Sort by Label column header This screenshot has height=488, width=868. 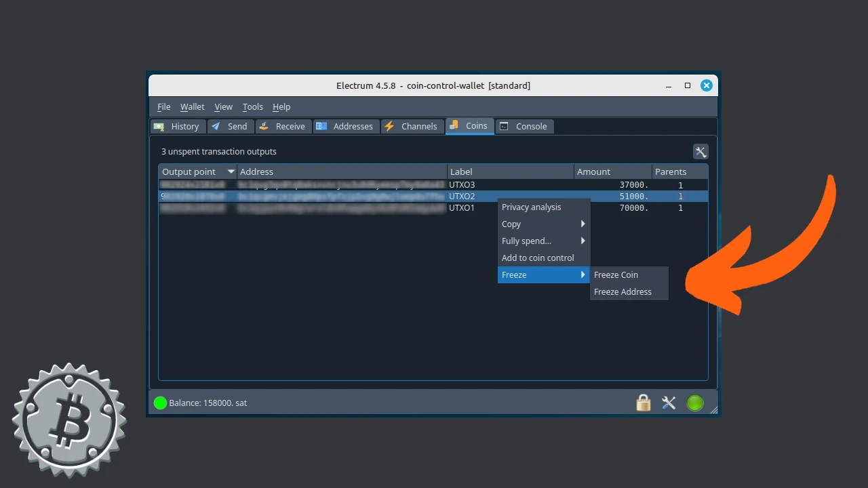click(x=511, y=172)
